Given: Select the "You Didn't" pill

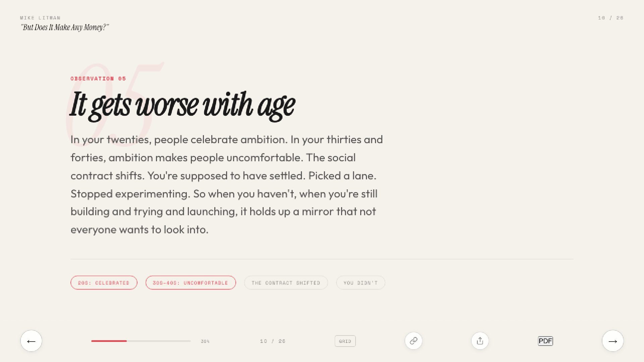Looking at the screenshot, I should coord(361,283).
